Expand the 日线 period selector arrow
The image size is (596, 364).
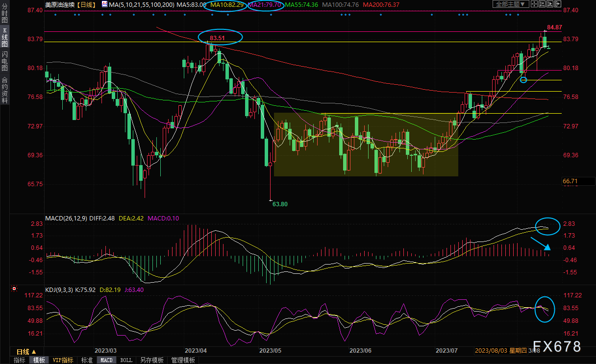[x=34, y=352]
